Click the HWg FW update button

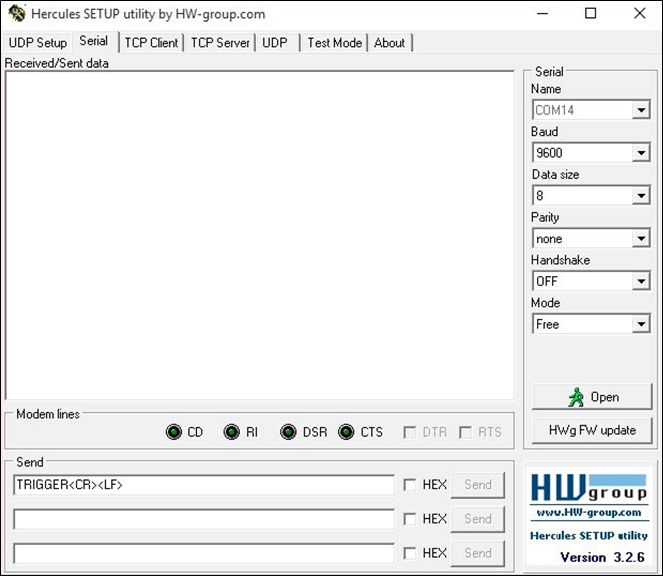pyautogui.click(x=592, y=430)
